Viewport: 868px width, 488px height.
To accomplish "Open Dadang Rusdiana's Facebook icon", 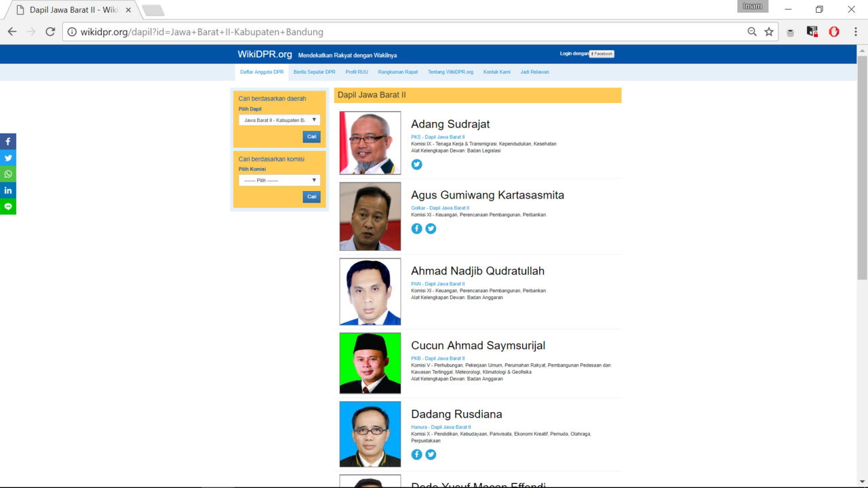I will tap(416, 455).
